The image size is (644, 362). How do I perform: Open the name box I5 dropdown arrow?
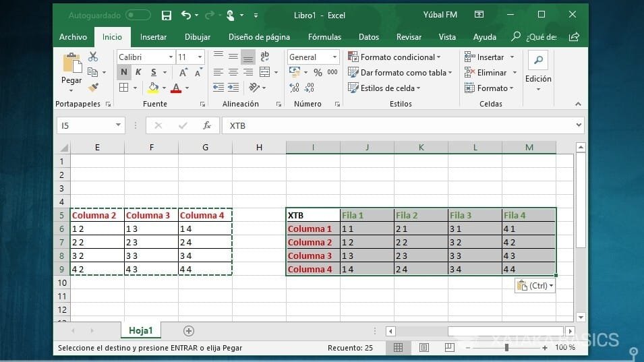pyautogui.click(x=118, y=125)
